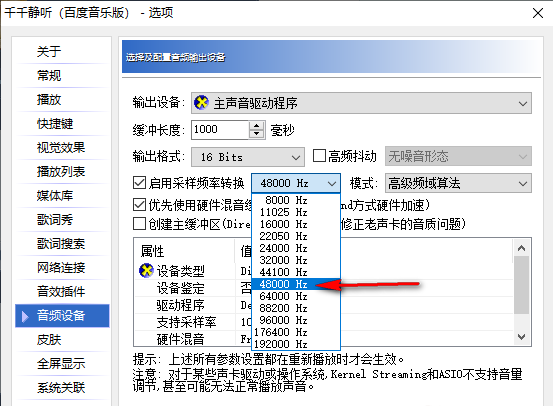Click the 缓冲长度 input field
This screenshot has width=558, height=406.
click(x=220, y=130)
